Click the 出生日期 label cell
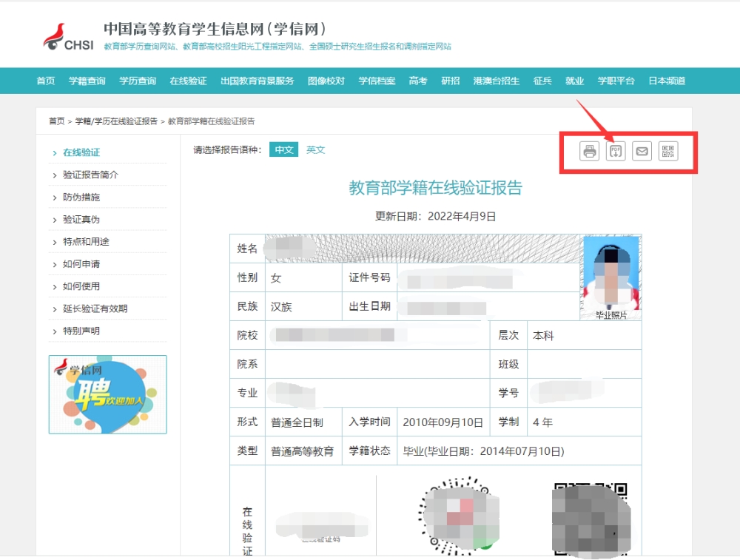The image size is (740, 560). pos(369,306)
